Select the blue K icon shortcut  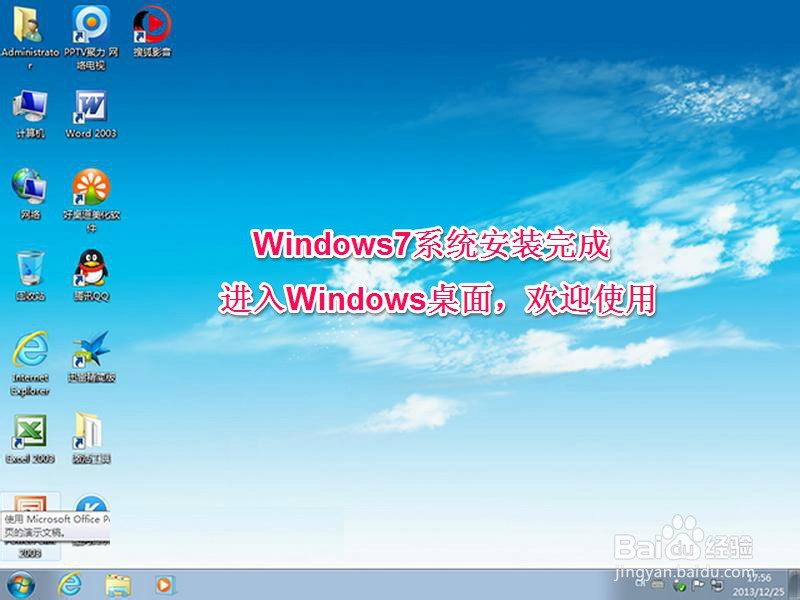click(91, 504)
